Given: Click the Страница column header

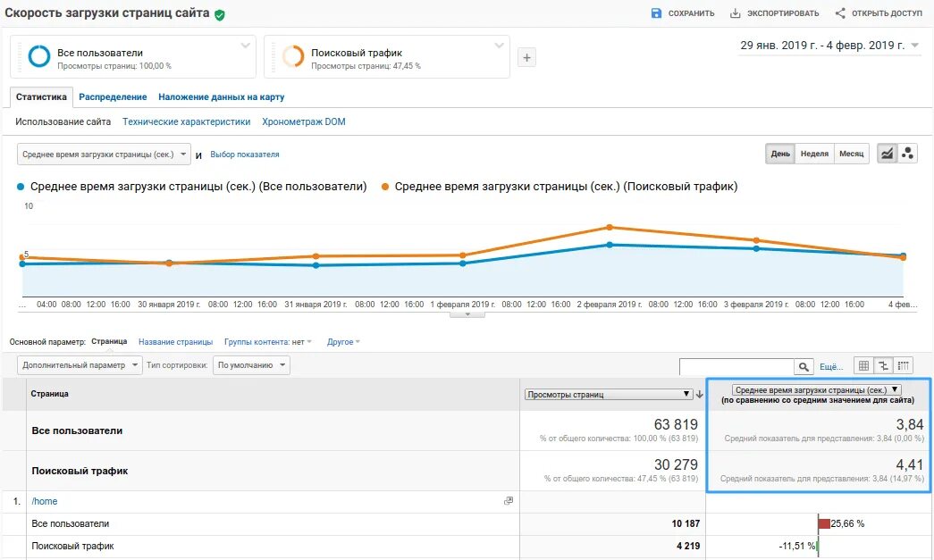Looking at the screenshot, I should click(49, 394).
